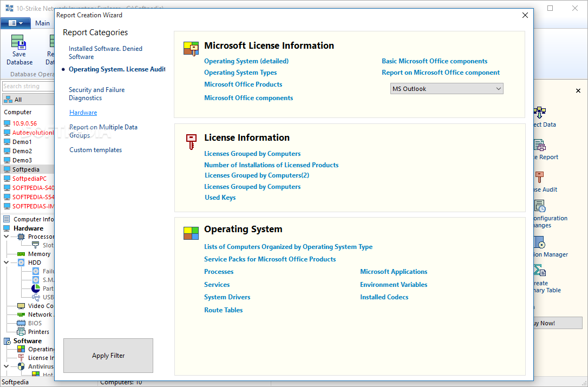This screenshot has width=588, height=387.
Task: Close the right side panel with X
Action: click(x=578, y=91)
